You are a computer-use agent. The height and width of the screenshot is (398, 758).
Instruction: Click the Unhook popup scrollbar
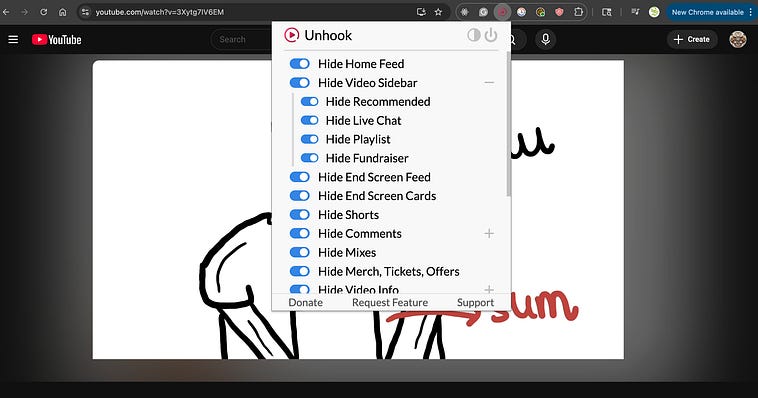tap(508, 124)
